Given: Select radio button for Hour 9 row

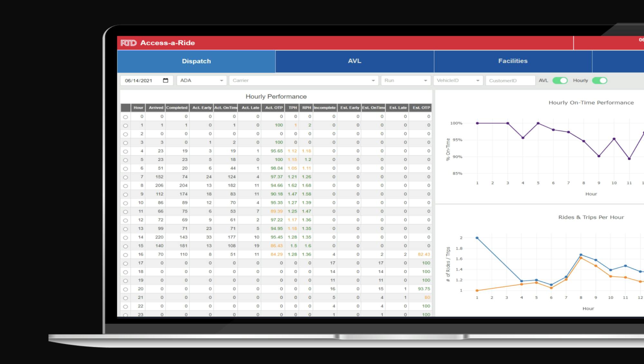Looking at the screenshot, I should [126, 194].
